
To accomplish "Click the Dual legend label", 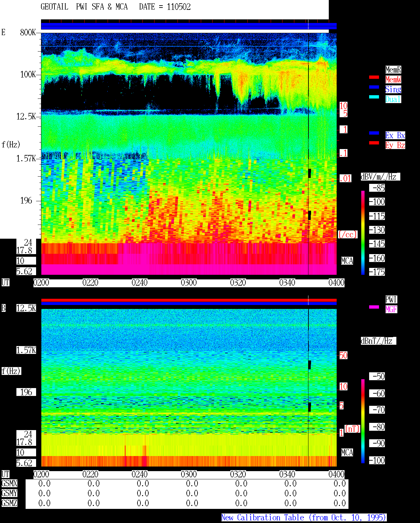I will tap(393, 99).
